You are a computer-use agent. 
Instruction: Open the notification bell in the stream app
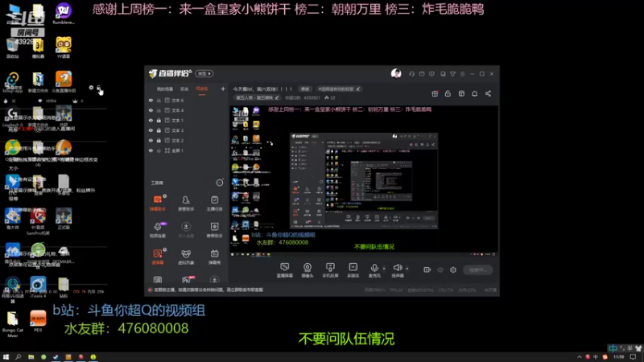pos(474,93)
